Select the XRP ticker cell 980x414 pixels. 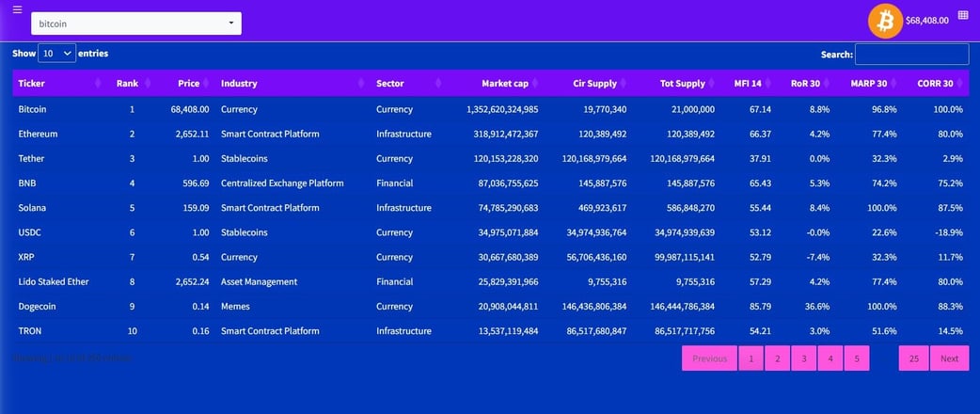click(26, 257)
